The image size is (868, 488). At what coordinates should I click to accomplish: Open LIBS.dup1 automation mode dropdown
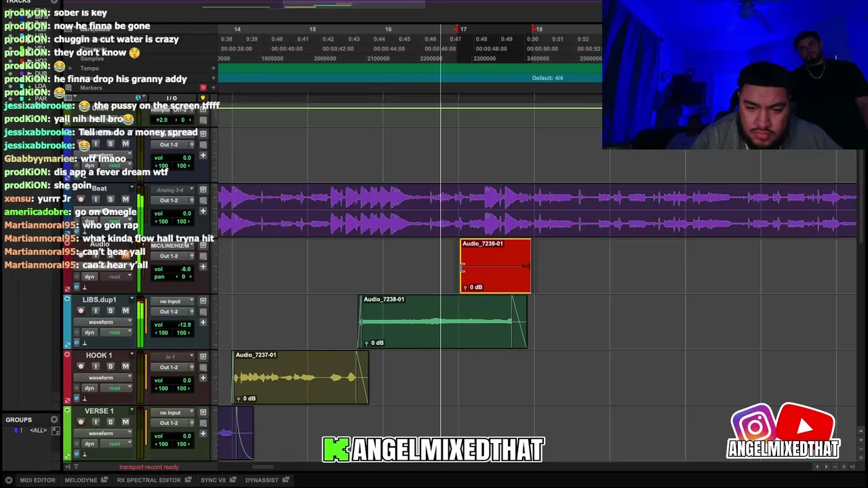[116, 333]
